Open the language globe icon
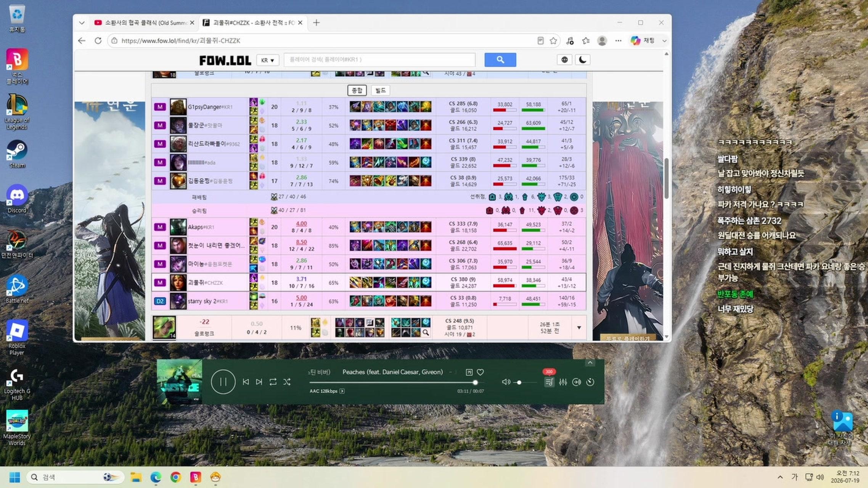This screenshot has height=488, width=868. click(564, 60)
